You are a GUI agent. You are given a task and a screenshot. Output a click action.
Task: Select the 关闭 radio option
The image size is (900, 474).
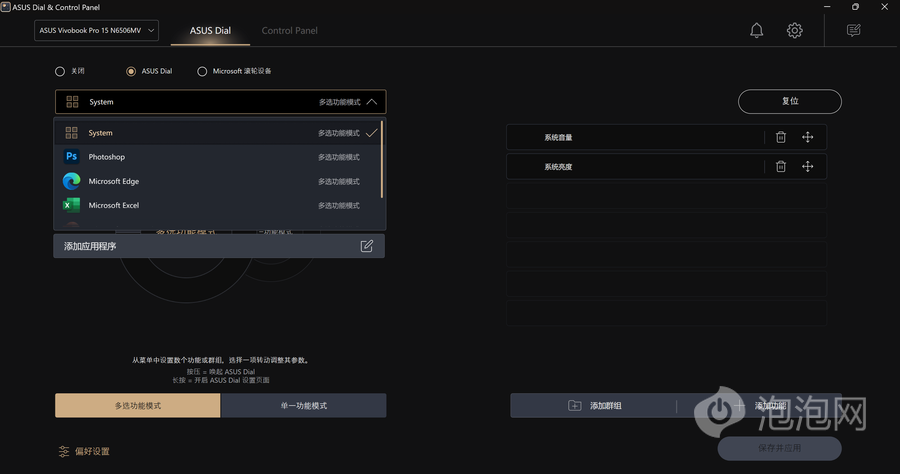tap(60, 72)
